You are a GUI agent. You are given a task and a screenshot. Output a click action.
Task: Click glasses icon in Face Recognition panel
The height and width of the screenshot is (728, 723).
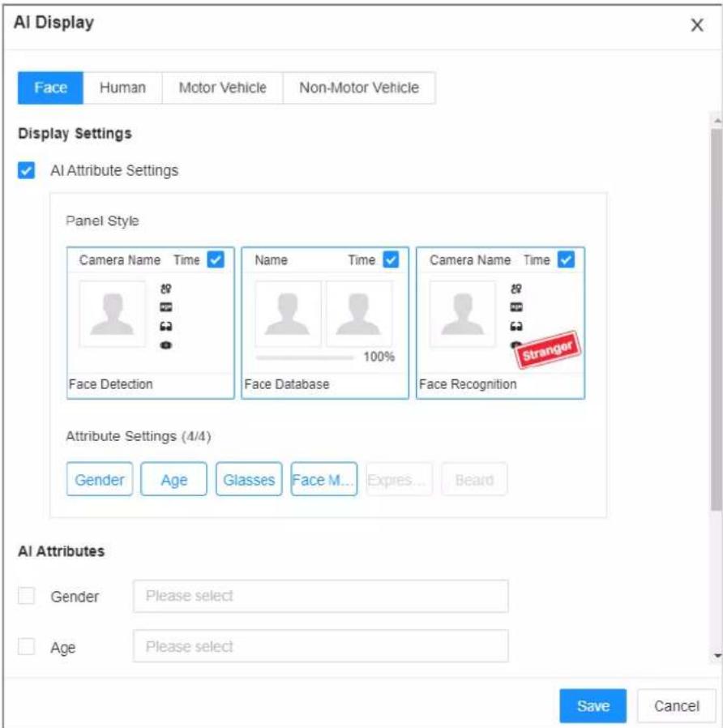click(516, 327)
